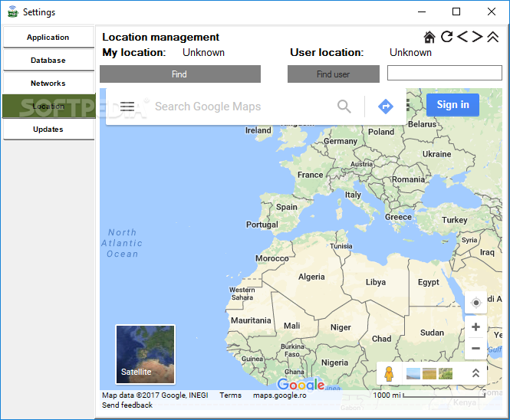Switch map to Satellite view
Viewport: 510px width, 420px height.
coord(146,354)
